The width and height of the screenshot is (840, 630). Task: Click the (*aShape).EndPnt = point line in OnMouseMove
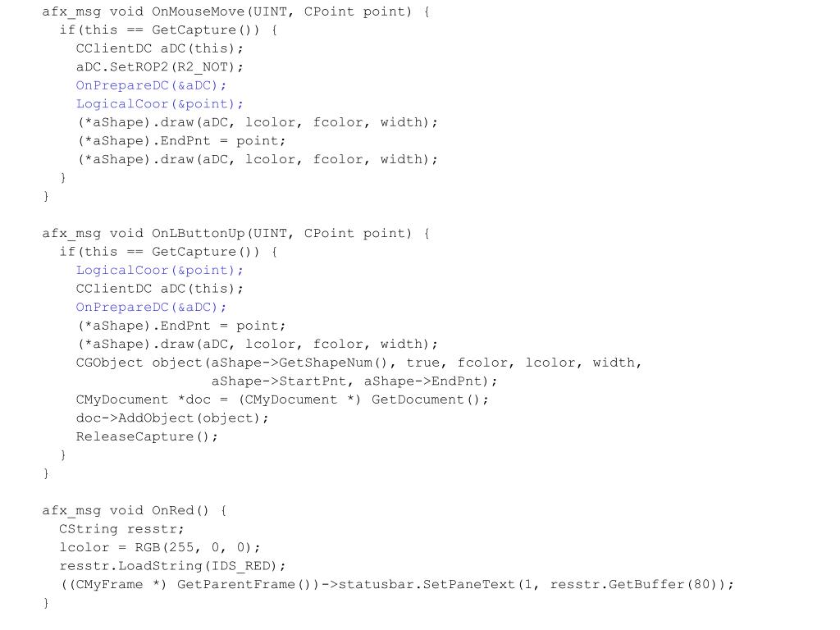[180, 141]
